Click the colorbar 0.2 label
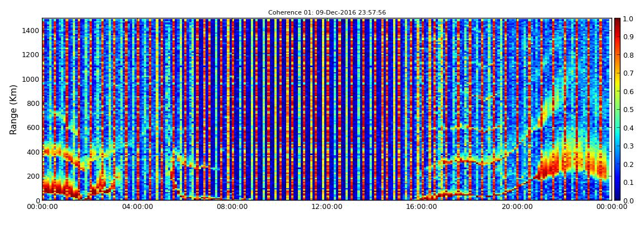This screenshot has width=644, height=228. [628, 164]
